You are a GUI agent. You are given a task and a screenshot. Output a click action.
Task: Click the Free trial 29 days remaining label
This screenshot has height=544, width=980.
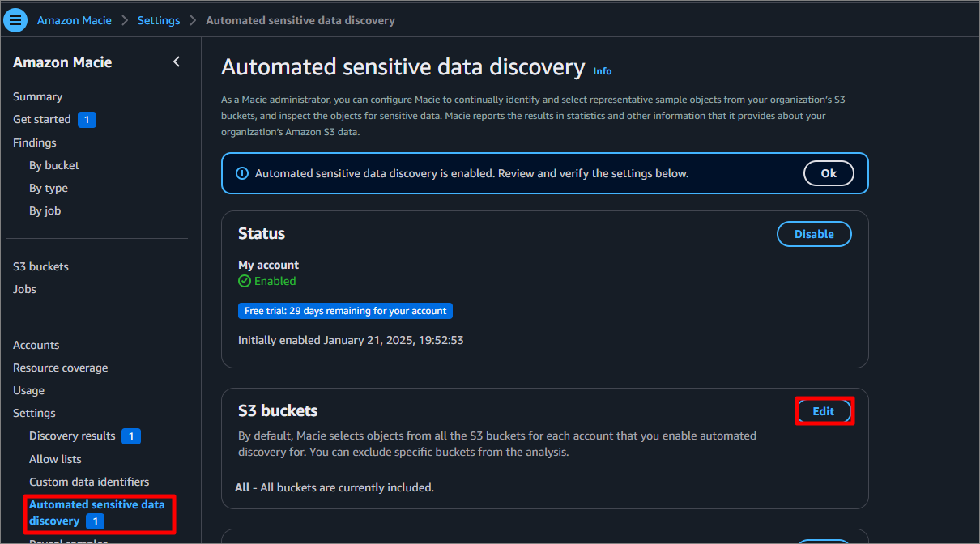(345, 311)
